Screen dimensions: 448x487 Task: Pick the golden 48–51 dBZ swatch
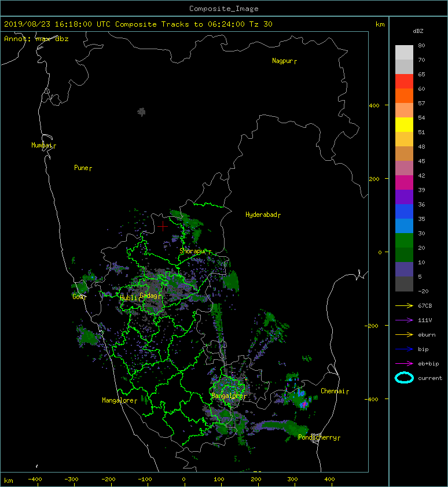tap(404, 139)
